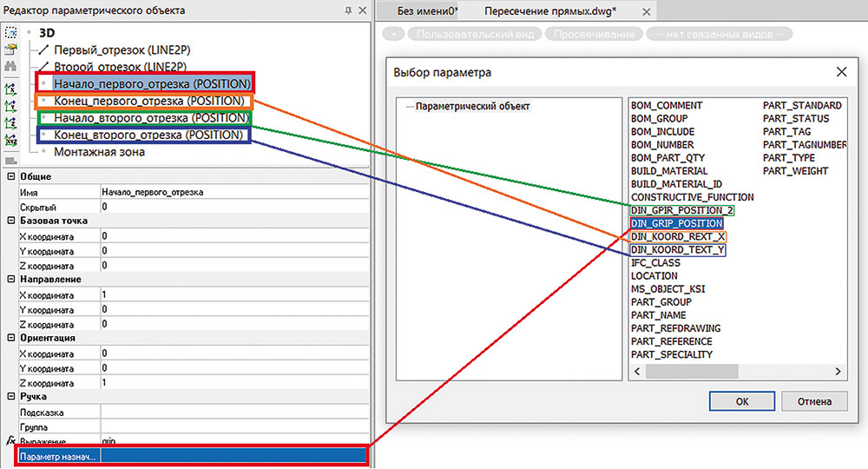Click the fx expression icon
Viewport: 868px width, 469px height.
pyautogui.click(x=10, y=441)
